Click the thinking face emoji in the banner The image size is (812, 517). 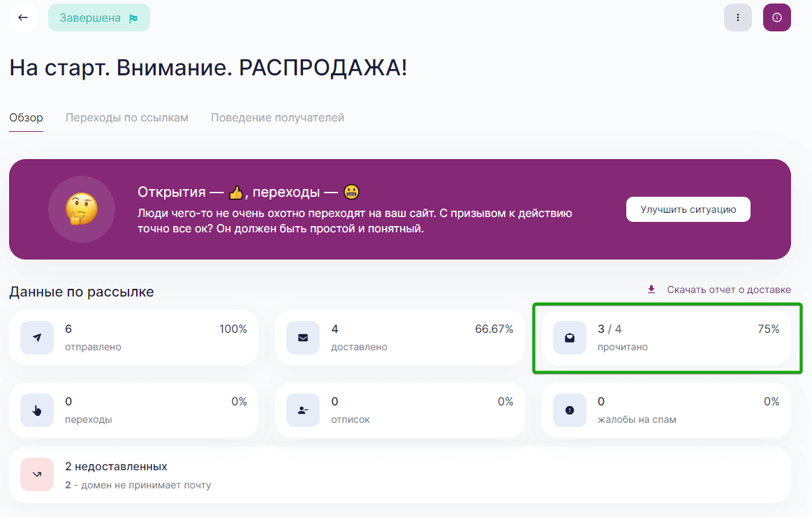point(81,209)
